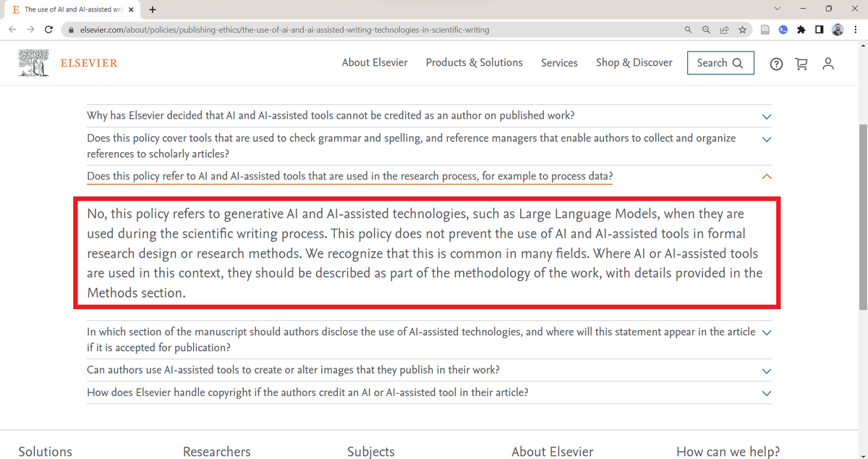The image size is (868, 459).
Task: Open a new browser tab
Action: click(x=152, y=9)
